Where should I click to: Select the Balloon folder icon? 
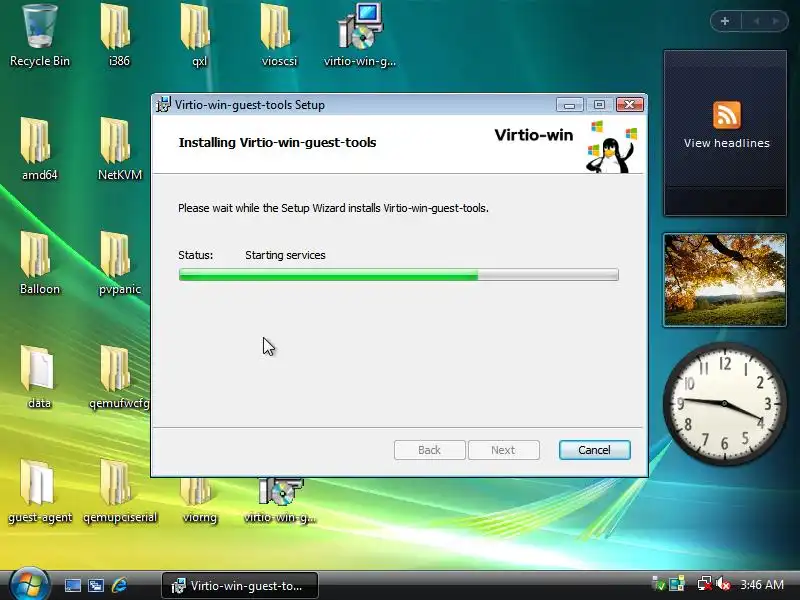click(39, 263)
